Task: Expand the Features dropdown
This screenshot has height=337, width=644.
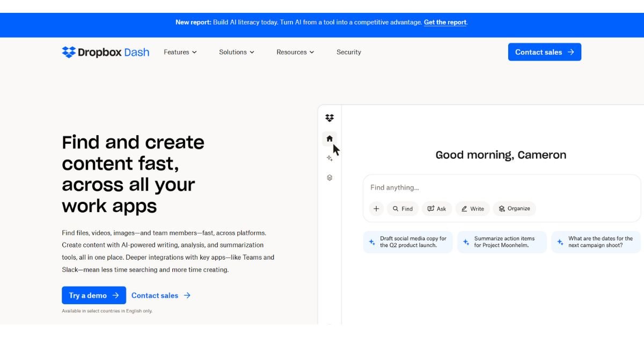Action: 180,52
